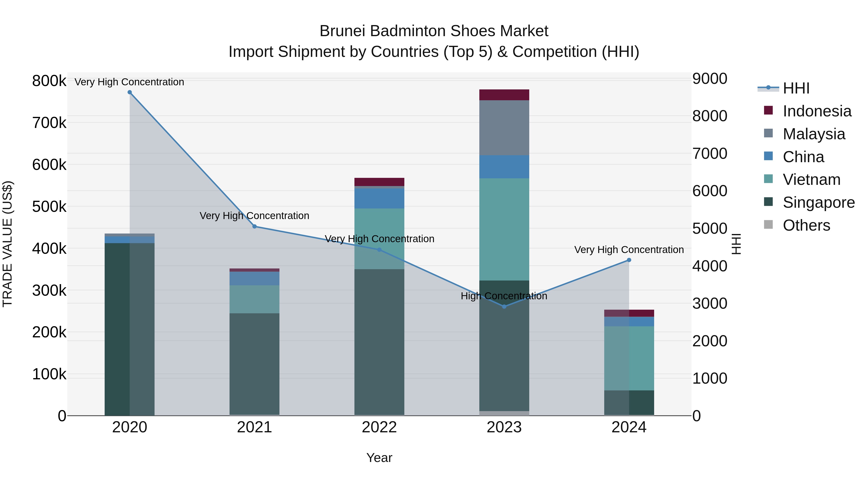Click the 3000 HHI axis tick label
The height and width of the screenshot is (488, 868).
710,303
